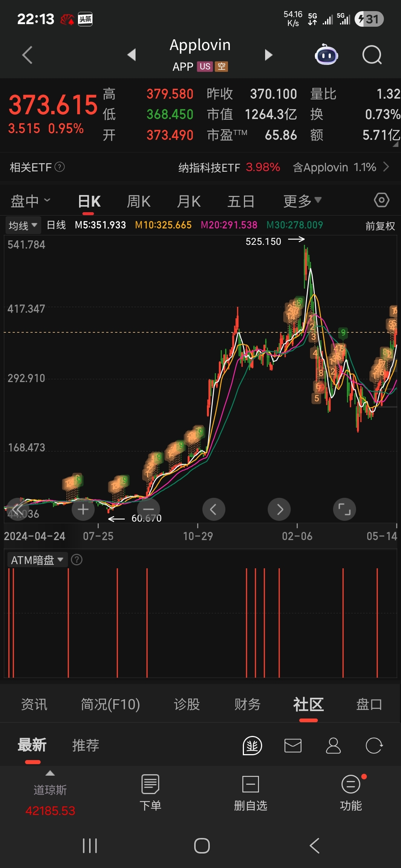Image resolution: width=401 pixels, height=868 pixels.
Task: Tap 下单 to place an order
Action: tap(150, 793)
